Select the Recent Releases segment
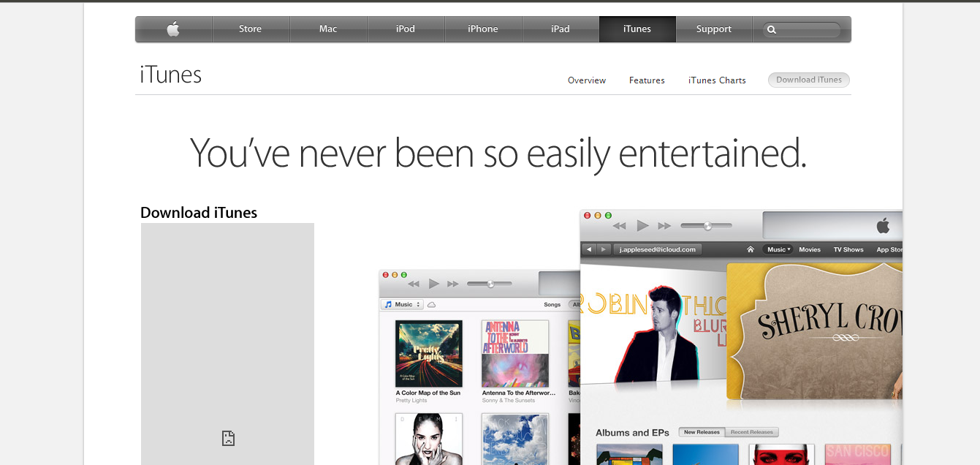 click(x=751, y=432)
